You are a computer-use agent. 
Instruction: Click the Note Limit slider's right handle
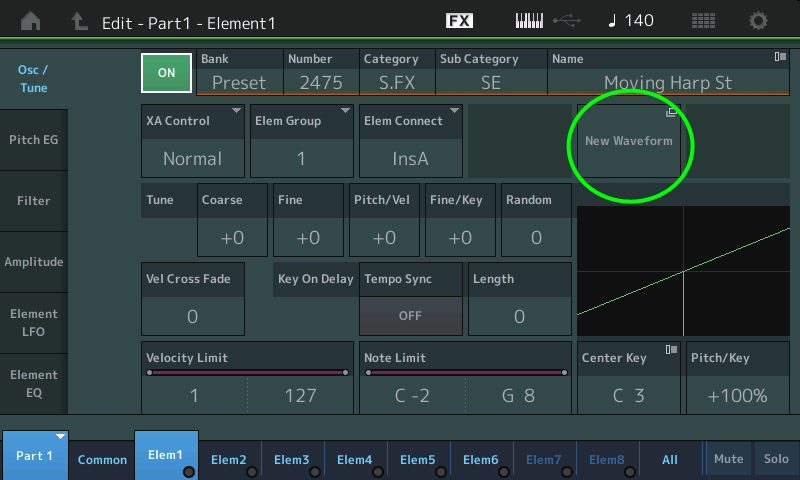[564, 372]
